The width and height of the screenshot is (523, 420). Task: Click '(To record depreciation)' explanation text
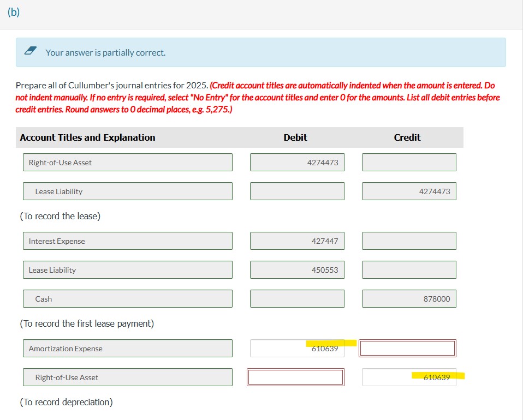(x=67, y=402)
